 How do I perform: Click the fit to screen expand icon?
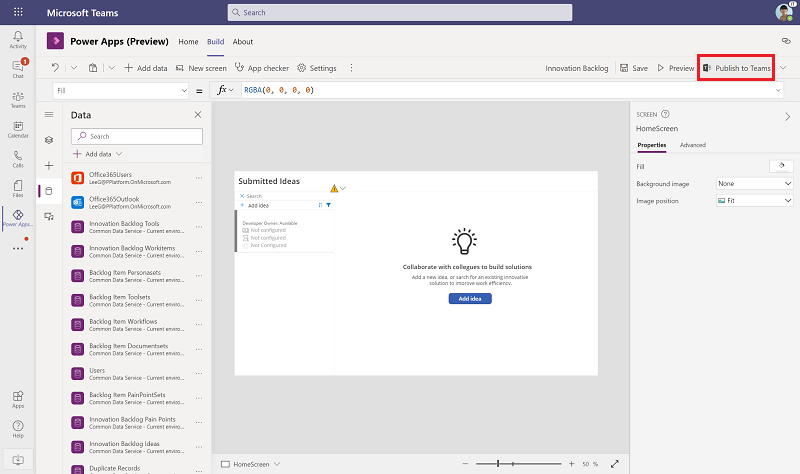[x=615, y=464]
